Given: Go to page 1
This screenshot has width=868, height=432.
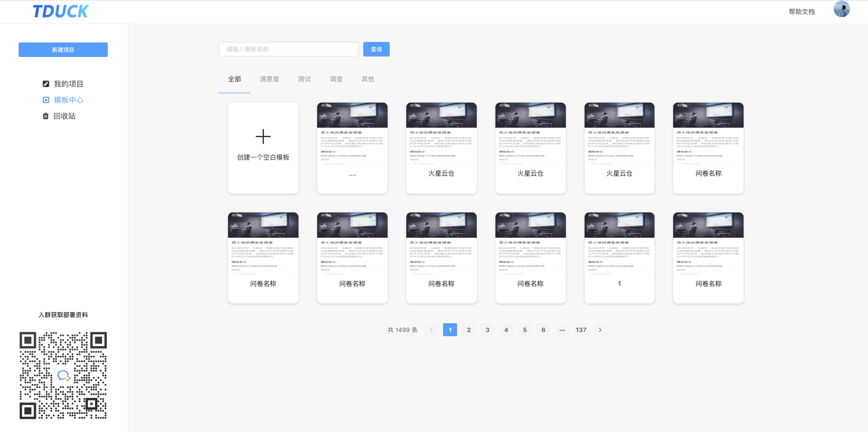Looking at the screenshot, I should tap(450, 330).
